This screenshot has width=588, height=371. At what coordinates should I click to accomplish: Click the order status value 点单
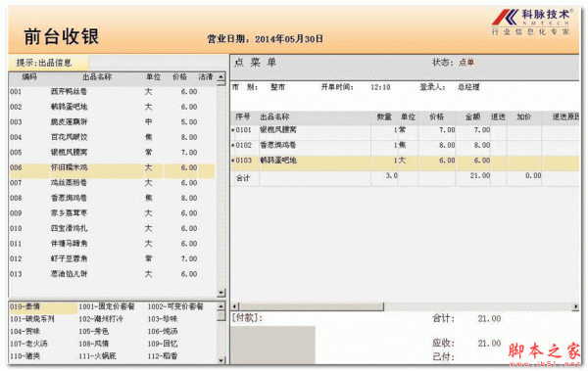(466, 63)
